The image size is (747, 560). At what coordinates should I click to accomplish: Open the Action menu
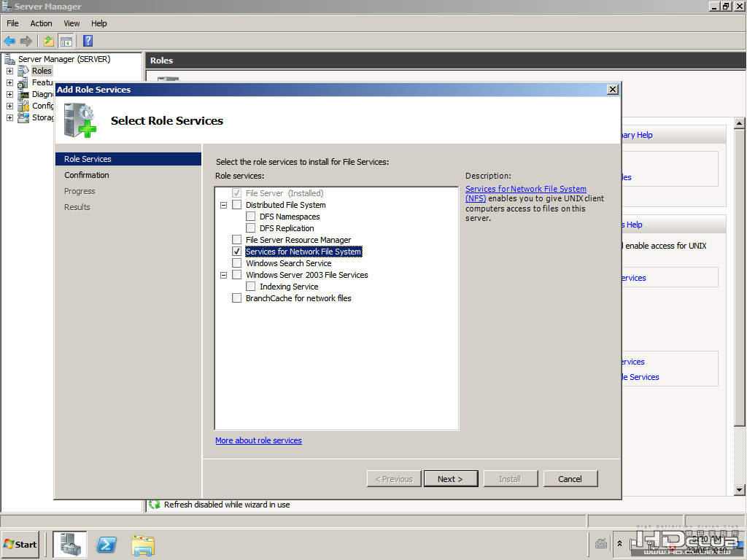point(41,23)
